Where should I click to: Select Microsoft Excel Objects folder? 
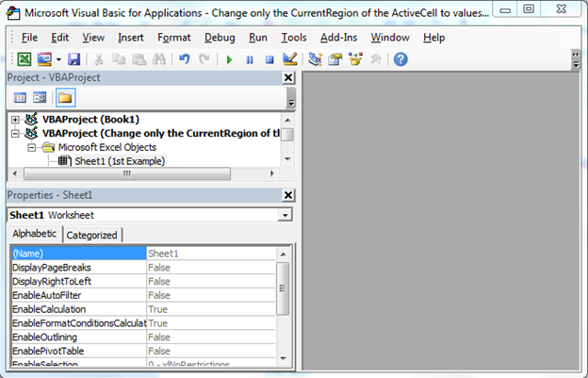coord(107,147)
